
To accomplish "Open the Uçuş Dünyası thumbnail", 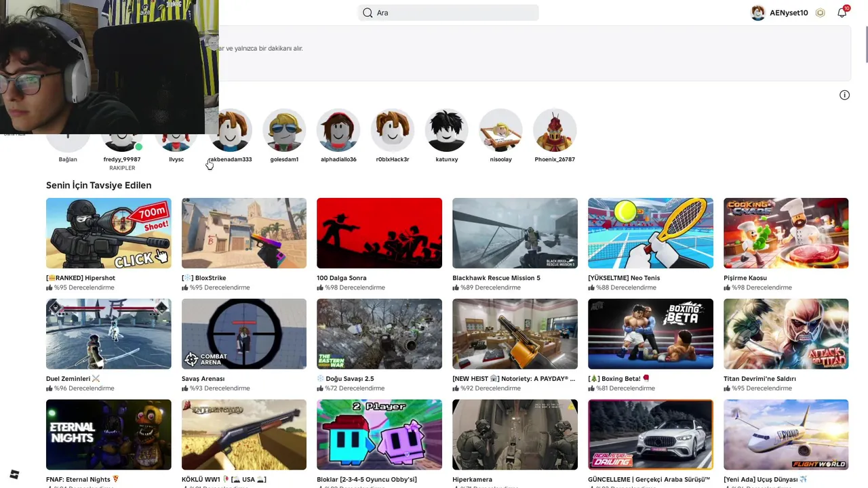I will click(x=786, y=434).
